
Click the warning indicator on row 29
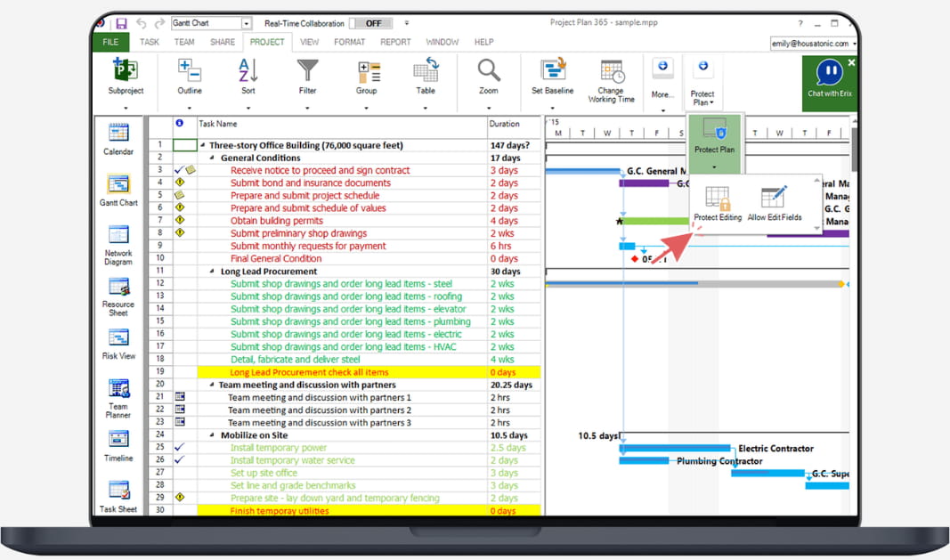(179, 498)
